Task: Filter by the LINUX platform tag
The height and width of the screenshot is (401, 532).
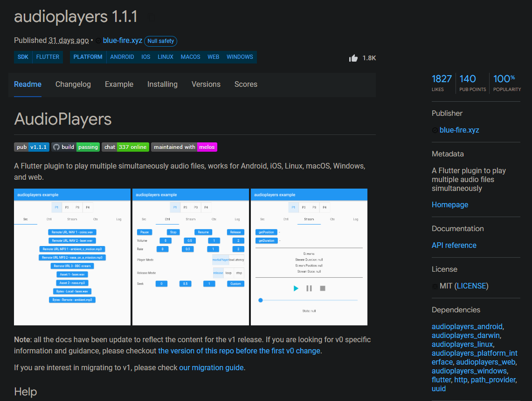Action: [x=166, y=57]
